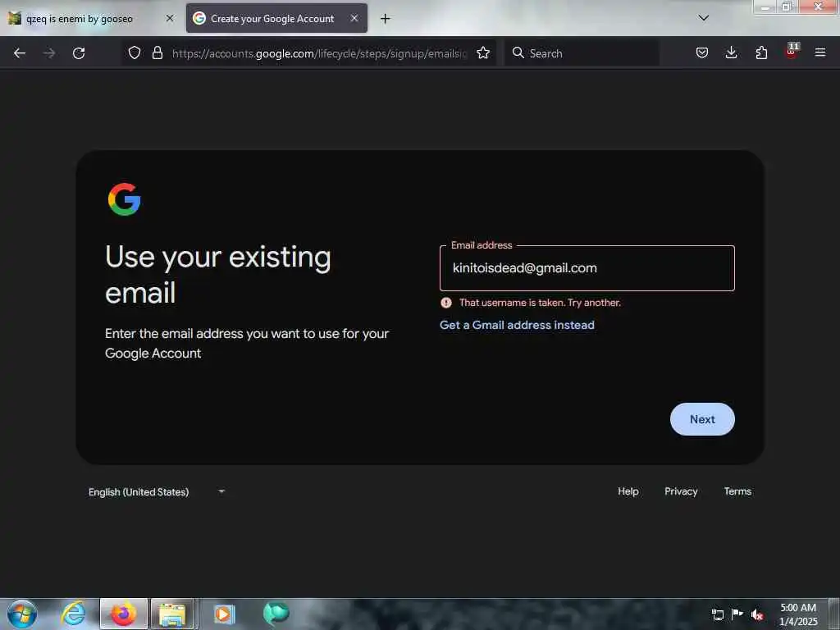Screen dimensions: 840x630
Task: Click the 'Use your existing email' heading
Action: click(218, 274)
